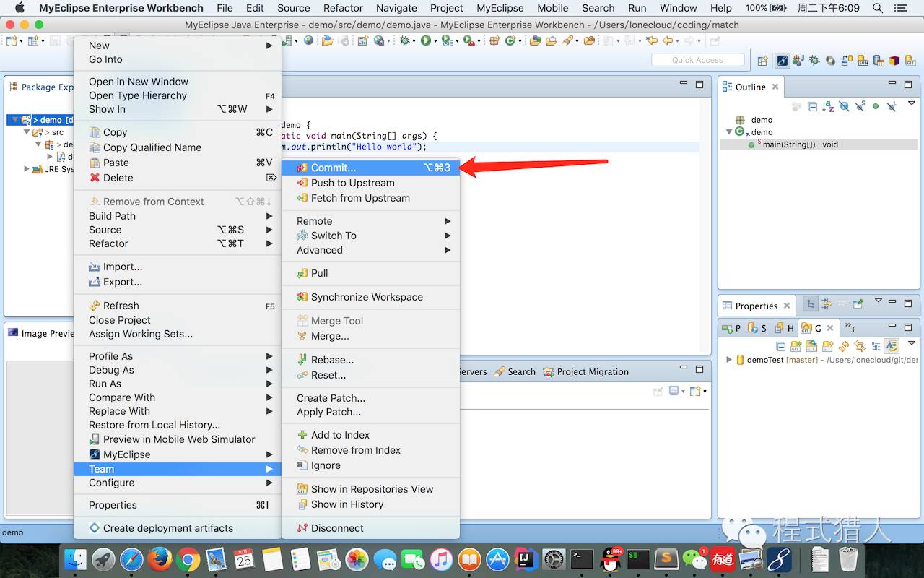Toggle hierarchical branch layout in Git Repositories
924x578 pixels.
876,347
